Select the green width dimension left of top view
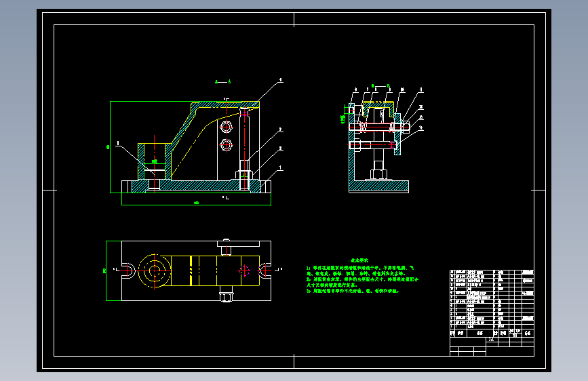This screenshot has width=588, height=381. pyautogui.click(x=104, y=270)
